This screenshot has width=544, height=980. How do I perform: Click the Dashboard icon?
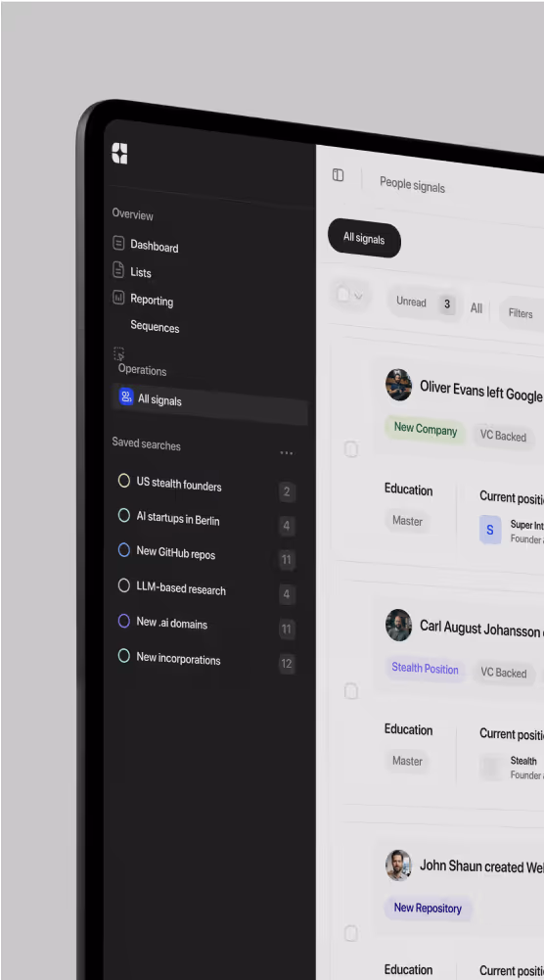tap(118, 243)
